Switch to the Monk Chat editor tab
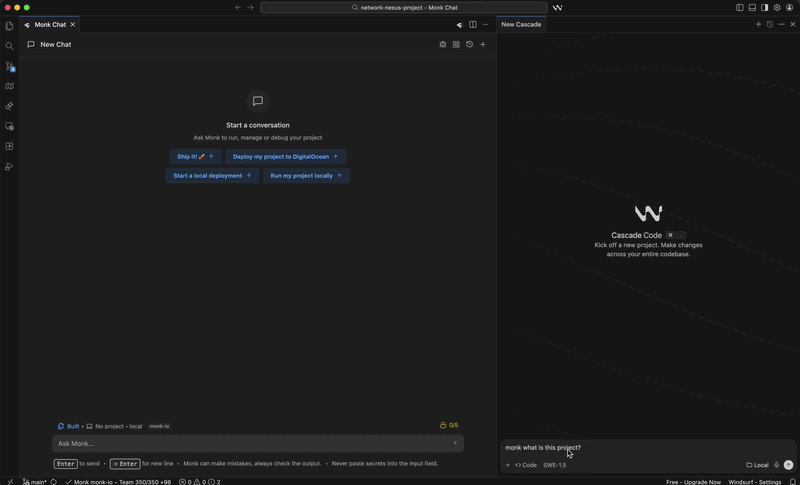 tap(50, 24)
